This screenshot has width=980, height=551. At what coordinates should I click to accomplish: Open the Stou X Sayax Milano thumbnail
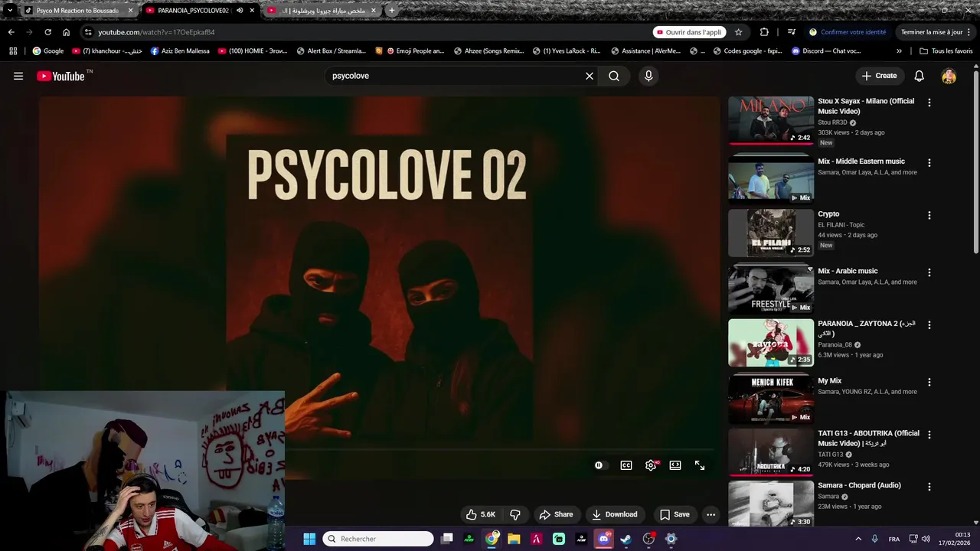(x=771, y=119)
